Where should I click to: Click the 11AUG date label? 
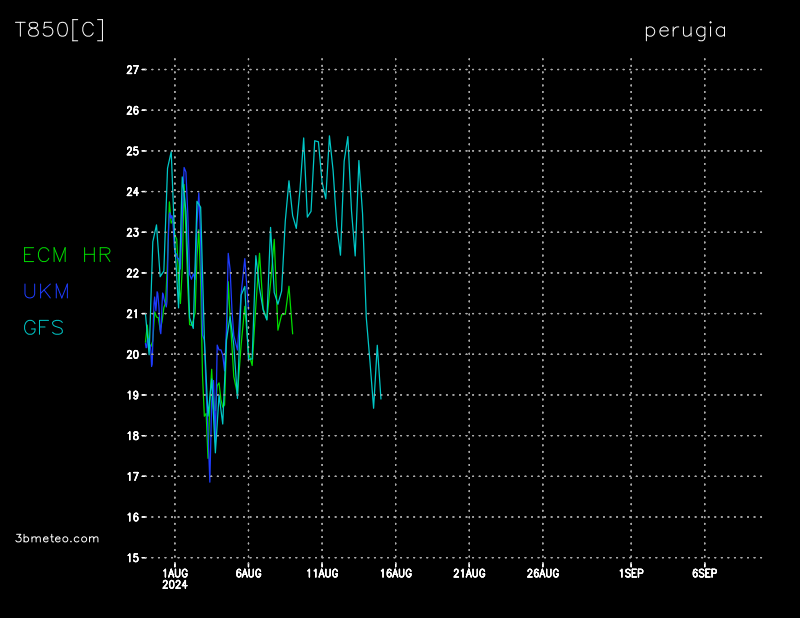(x=322, y=573)
